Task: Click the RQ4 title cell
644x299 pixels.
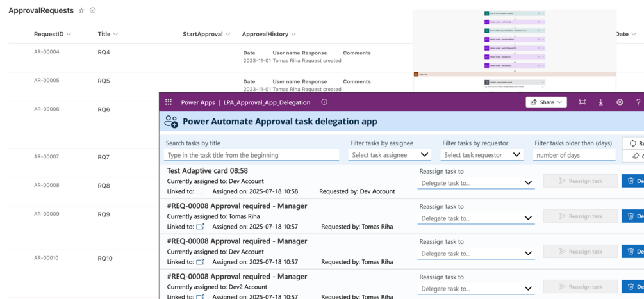Action: point(104,52)
